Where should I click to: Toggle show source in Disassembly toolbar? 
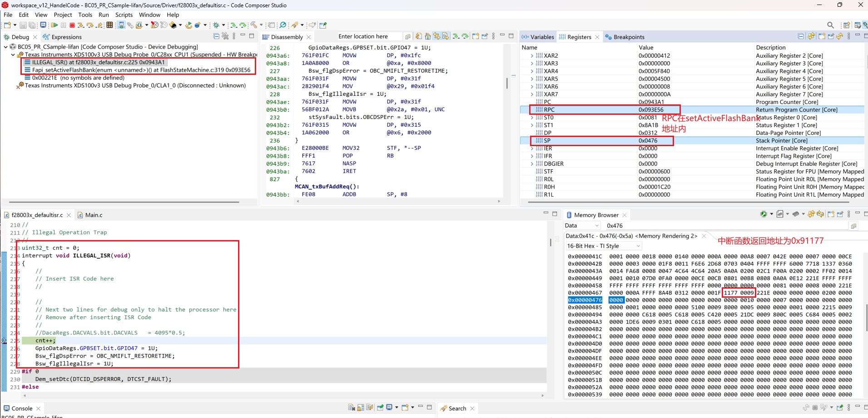click(446, 36)
